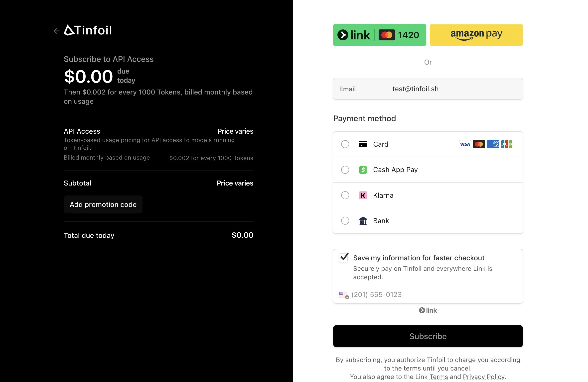Image resolution: width=588 pixels, height=382 pixels.
Task: Click the JCB logo
Action: pyautogui.click(x=507, y=144)
